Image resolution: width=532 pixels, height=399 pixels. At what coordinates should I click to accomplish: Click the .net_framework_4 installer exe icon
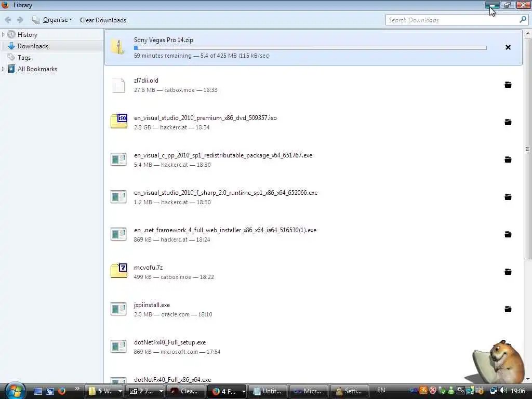click(118, 234)
